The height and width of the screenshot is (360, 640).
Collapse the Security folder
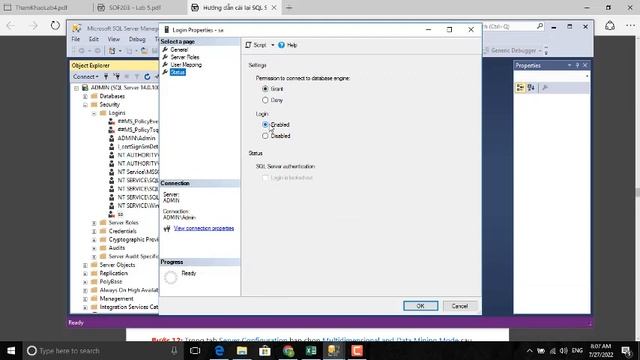(x=85, y=105)
